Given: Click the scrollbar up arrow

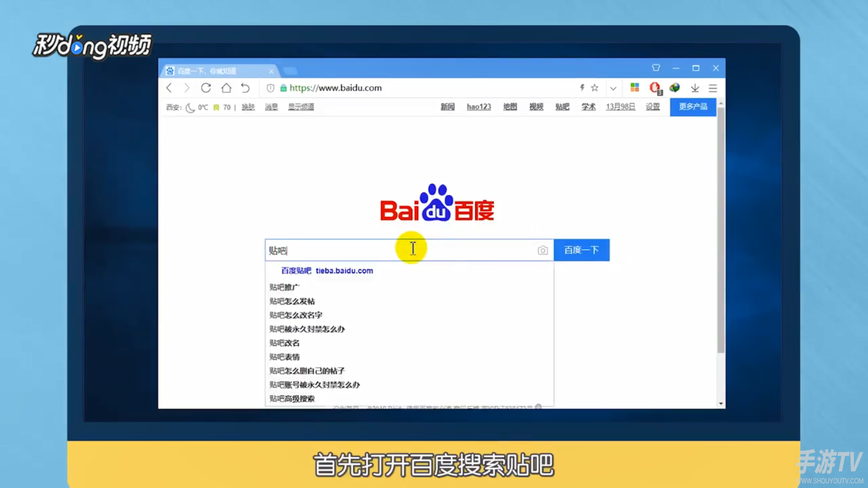Looking at the screenshot, I should (721, 103).
